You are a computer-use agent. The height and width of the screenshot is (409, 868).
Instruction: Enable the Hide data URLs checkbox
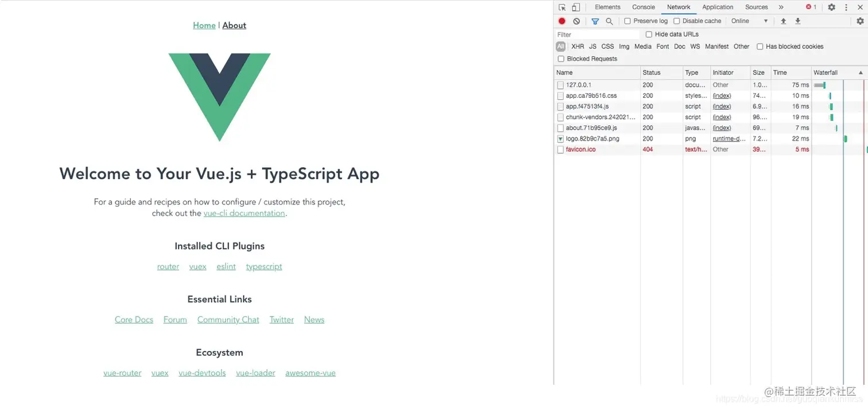[648, 34]
